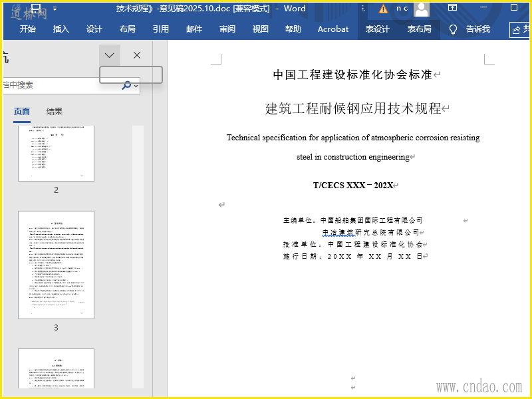
Task: Select page 3 thumbnail
Action: [56, 265]
